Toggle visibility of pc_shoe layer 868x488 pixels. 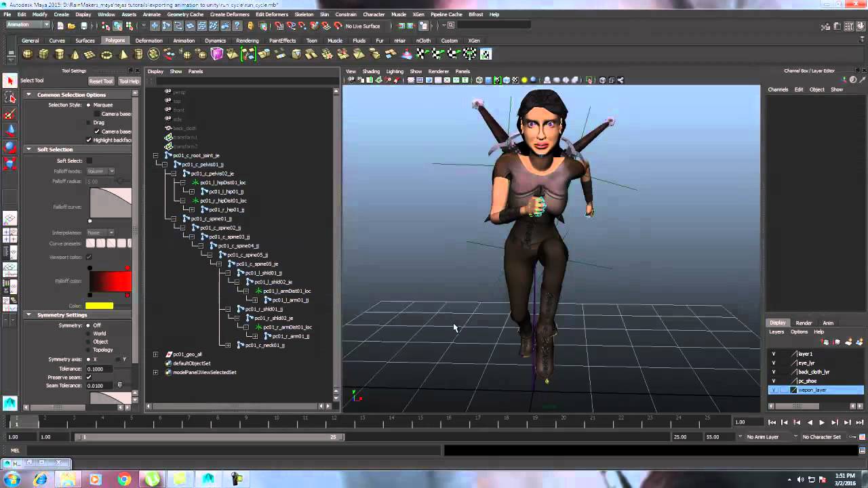774,381
